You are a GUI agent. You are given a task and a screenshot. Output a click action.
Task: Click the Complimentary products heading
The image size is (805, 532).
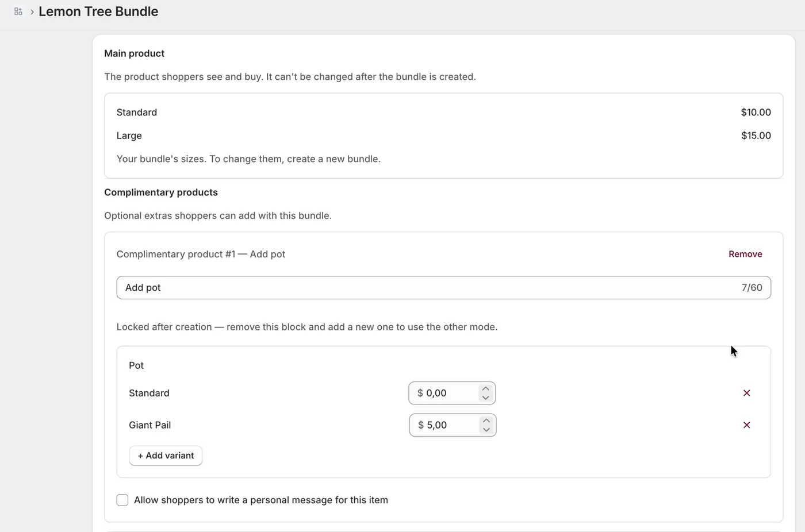(161, 192)
